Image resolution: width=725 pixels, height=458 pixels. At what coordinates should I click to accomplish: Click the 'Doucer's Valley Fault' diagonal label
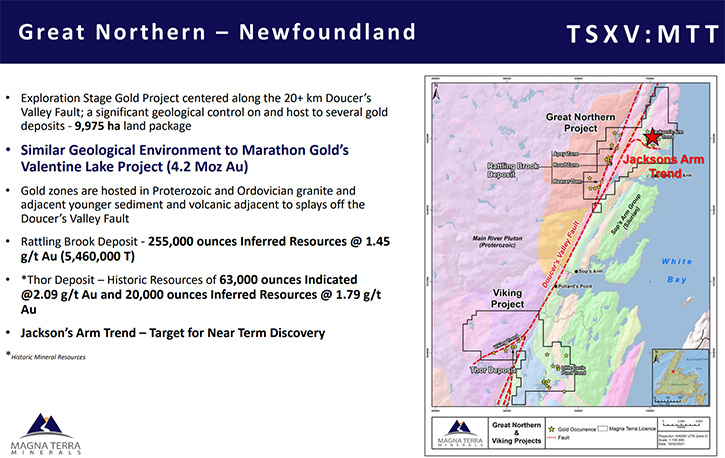pos(560,254)
